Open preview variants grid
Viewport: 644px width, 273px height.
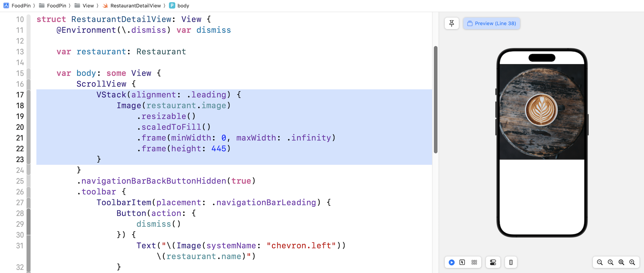[x=474, y=262]
